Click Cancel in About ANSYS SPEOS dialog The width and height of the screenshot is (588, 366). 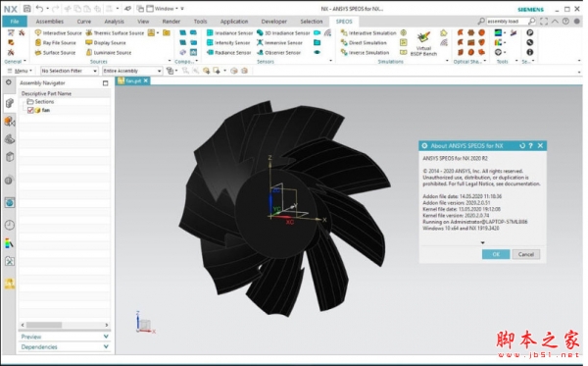(x=525, y=254)
